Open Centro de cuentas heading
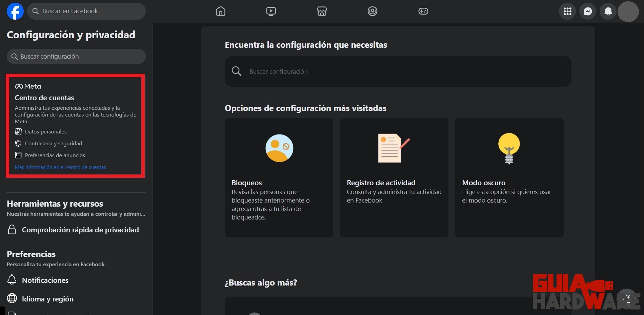 click(44, 98)
